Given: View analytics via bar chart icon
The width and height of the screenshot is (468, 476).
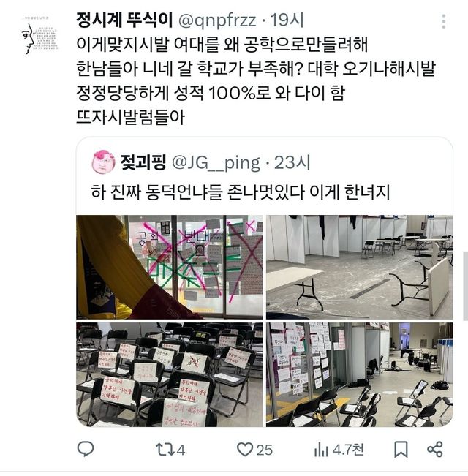Looking at the screenshot, I should coord(322,450).
